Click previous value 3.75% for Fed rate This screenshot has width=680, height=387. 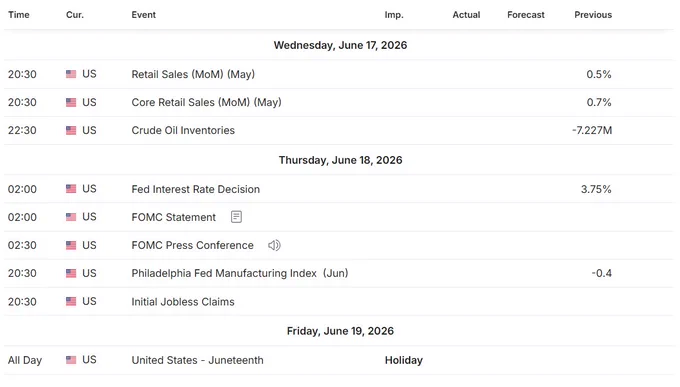[596, 189]
